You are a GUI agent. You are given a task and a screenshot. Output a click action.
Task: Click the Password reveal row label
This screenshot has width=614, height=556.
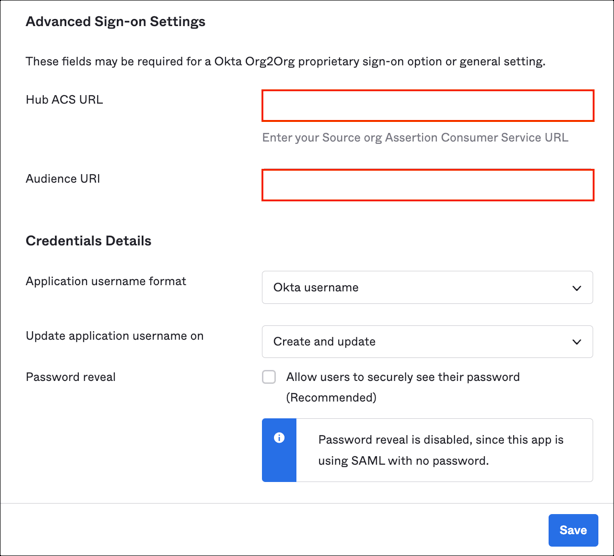(71, 377)
